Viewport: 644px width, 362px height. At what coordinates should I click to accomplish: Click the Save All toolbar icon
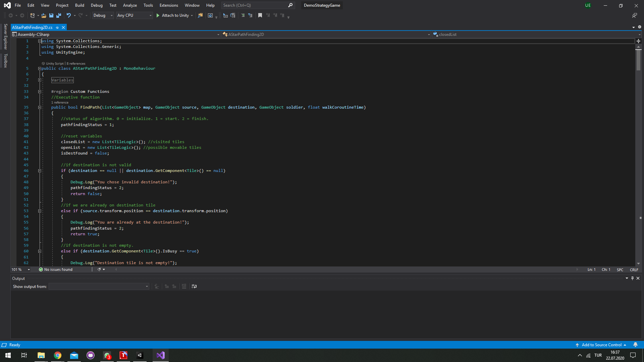click(x=59, y=15)
